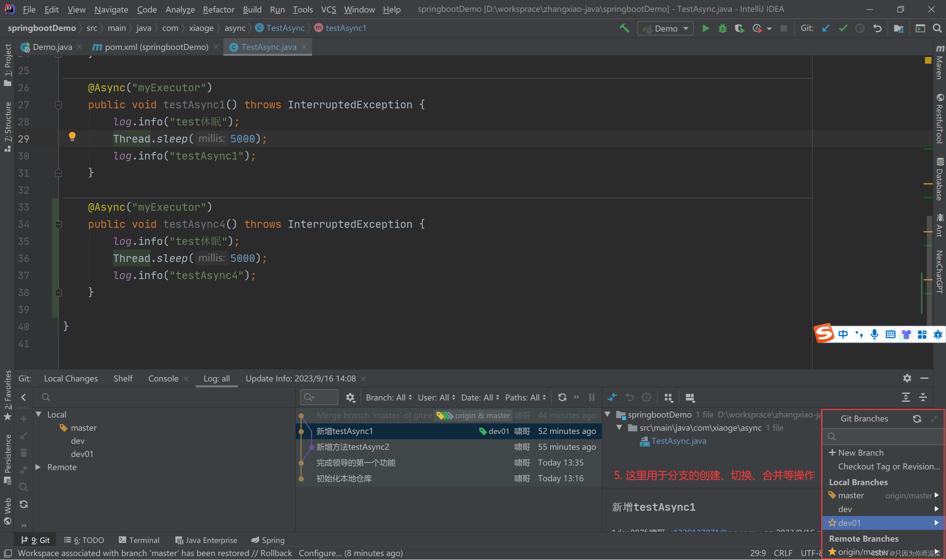Screen dimensions: 946x560
Task: Click Git Update Project arrow icon
Action: coord(825,28)
